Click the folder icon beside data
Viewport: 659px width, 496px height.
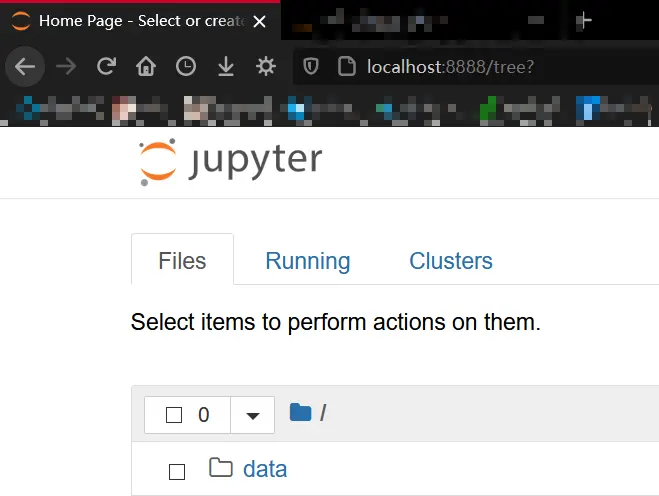click(x=220, y=468)
